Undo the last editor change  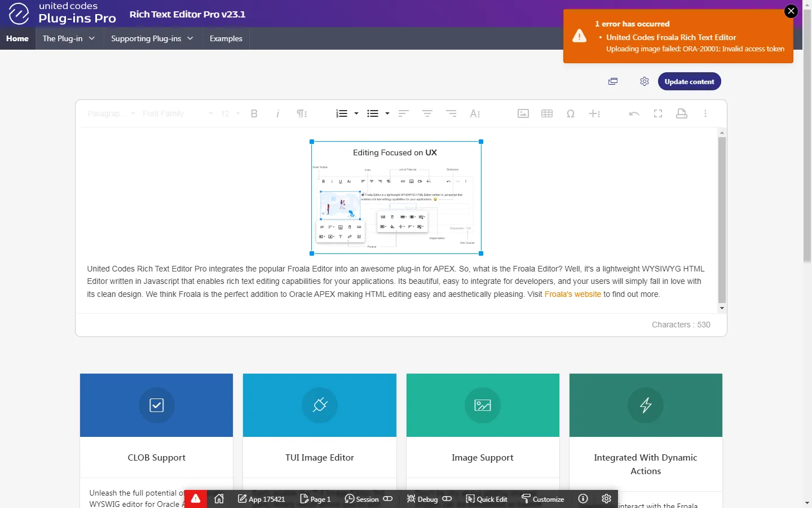pos(634,113)
